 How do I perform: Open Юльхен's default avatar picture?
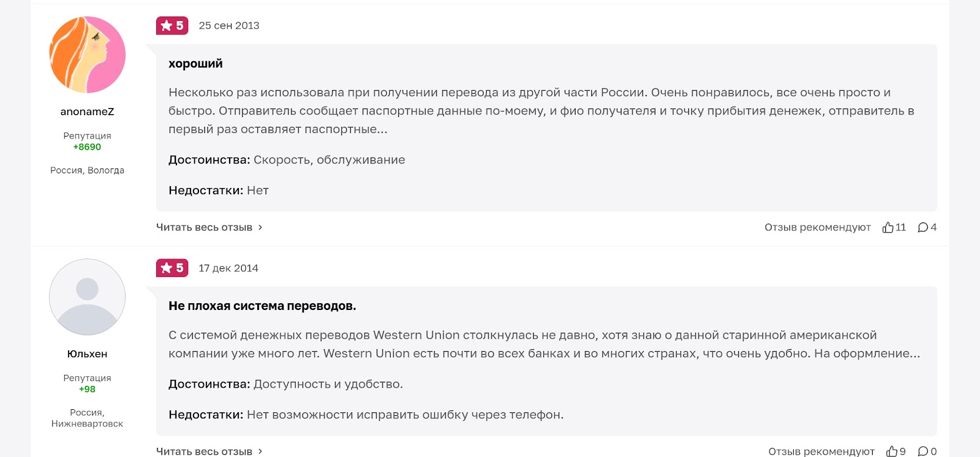[x=87, y=297]
